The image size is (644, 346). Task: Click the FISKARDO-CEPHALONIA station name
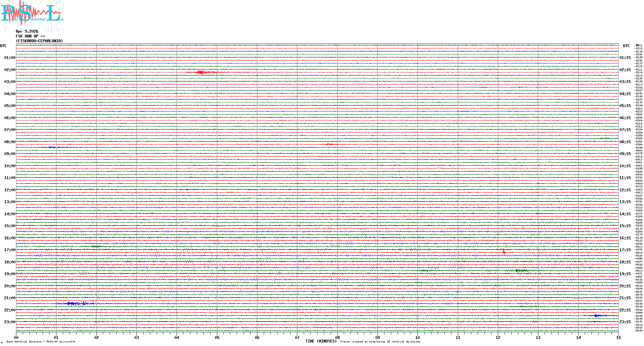click(39, 41)
